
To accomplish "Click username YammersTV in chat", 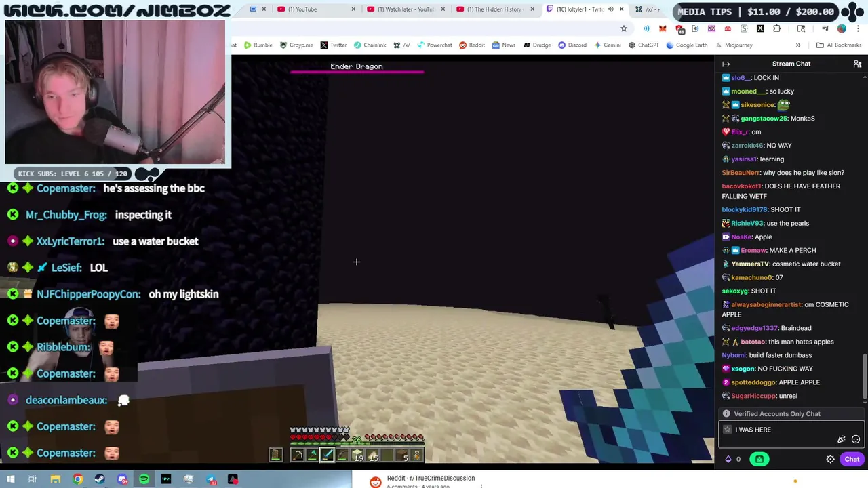I will (x=750, y=264).
